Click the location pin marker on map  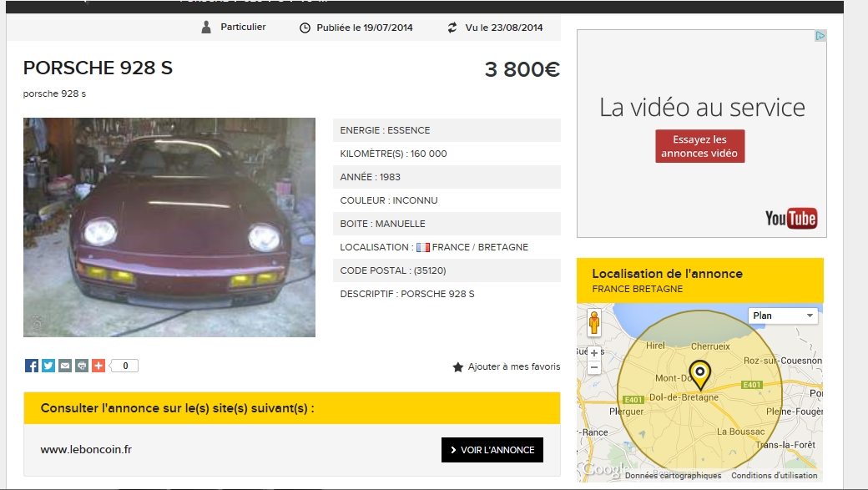(699, 374)
